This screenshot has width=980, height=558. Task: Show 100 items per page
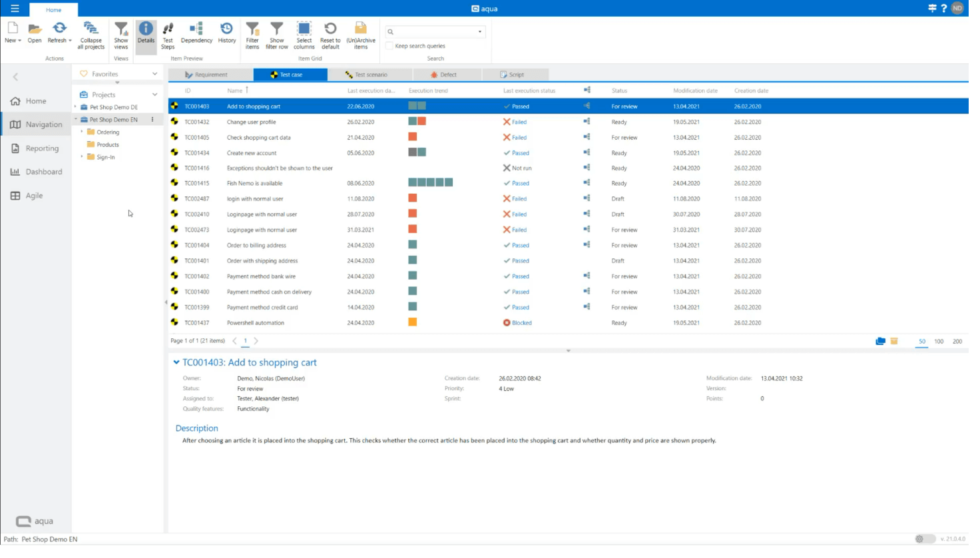(x=939, y=341)
